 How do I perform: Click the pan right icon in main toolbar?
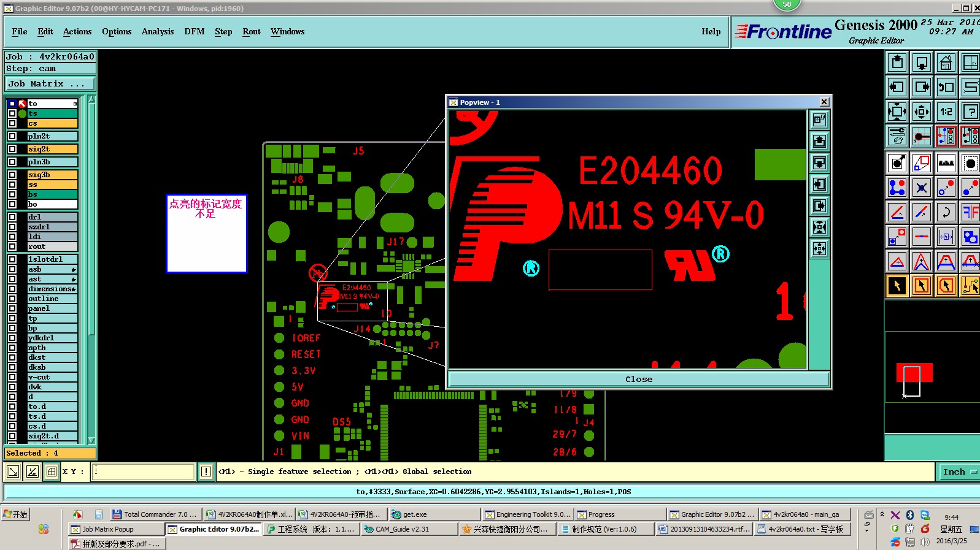(x=922, y=87)
